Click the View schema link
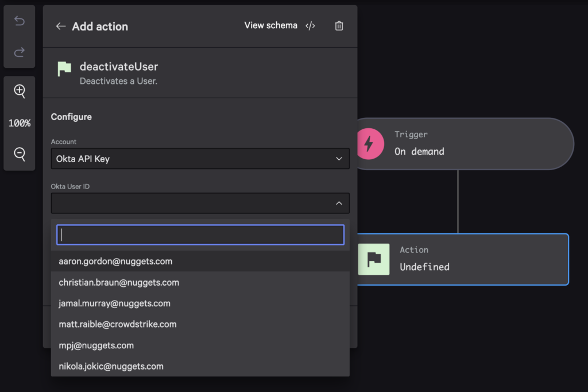The width and height of the screenshot is (588, 392). (270, 26)
